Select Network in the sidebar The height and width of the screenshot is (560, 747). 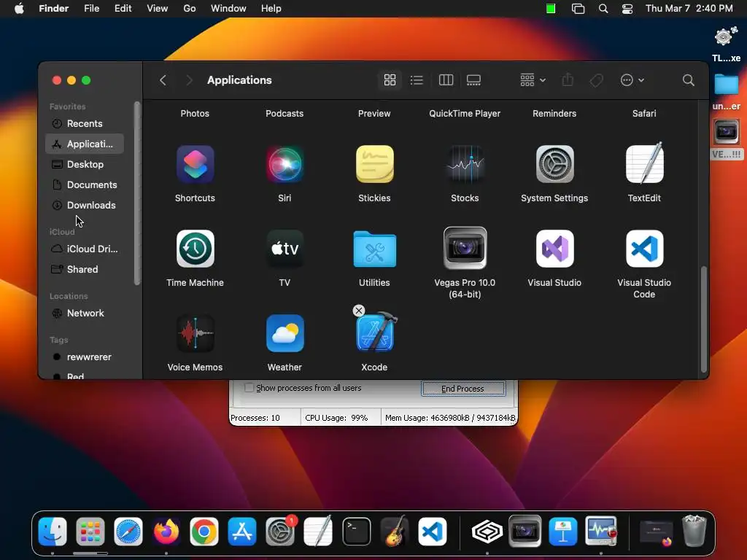[x=85, y=314]
